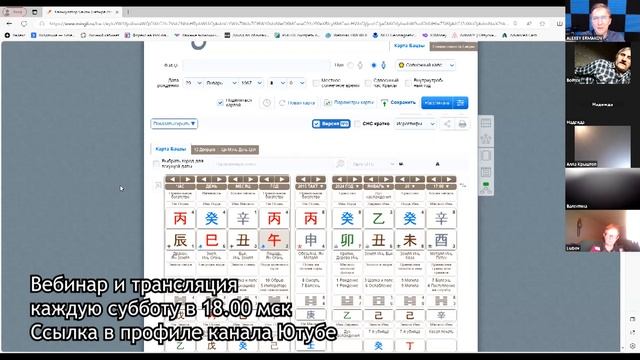This screenshot has width=640, height=360.
Task: Open the book icon in the side panel
Action: tap(486, 156)
